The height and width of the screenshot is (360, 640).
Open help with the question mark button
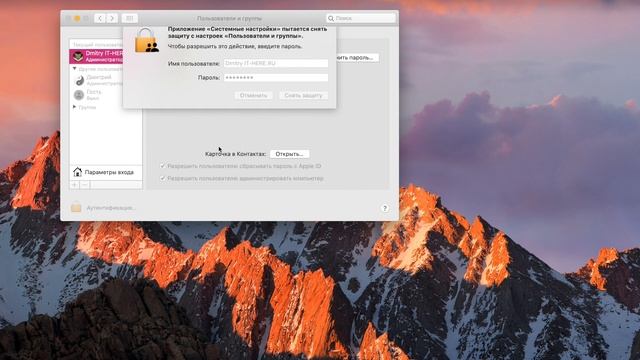point(384,208)
